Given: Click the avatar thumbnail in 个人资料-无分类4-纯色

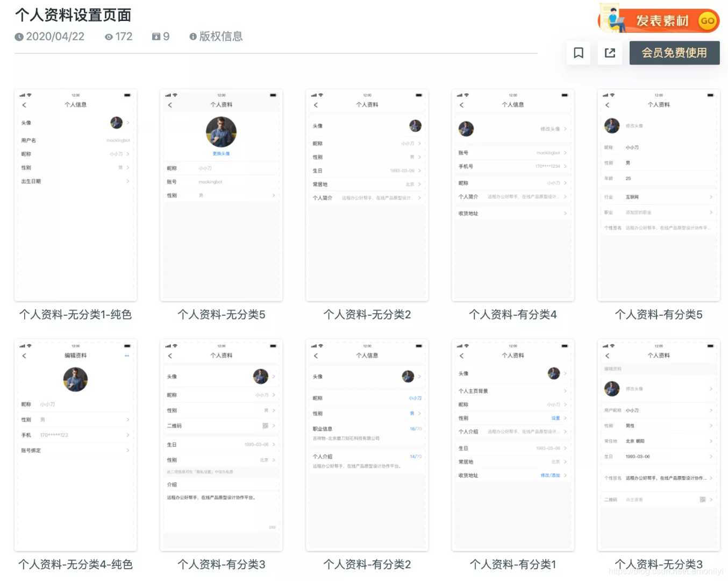Looking at the screenshot, I should pos(75,379).
